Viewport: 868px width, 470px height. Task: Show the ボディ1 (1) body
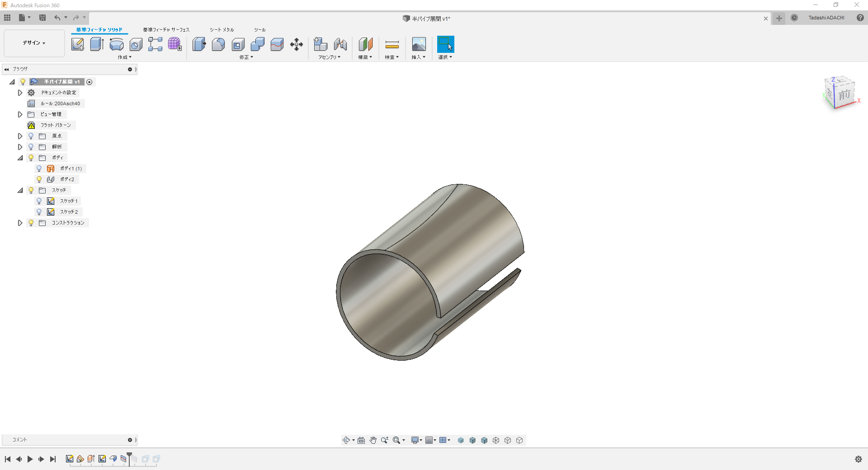pyautogui.click(x=39, y=169)
